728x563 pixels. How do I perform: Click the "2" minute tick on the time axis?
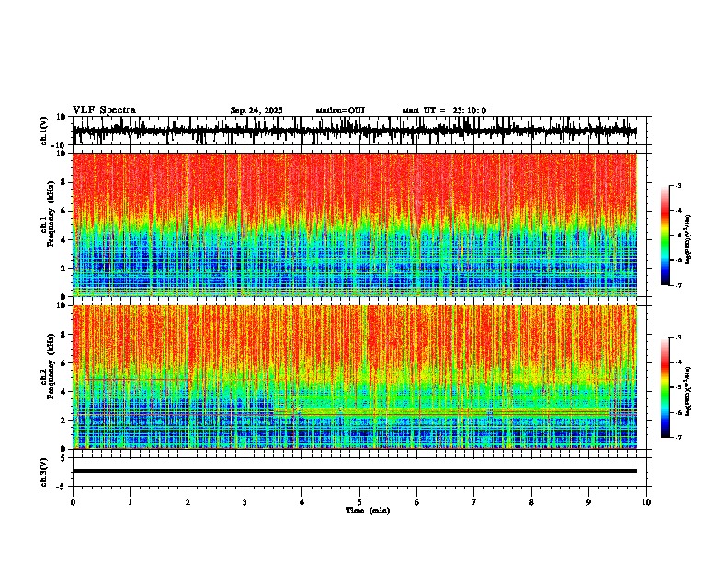click(188, 502)
